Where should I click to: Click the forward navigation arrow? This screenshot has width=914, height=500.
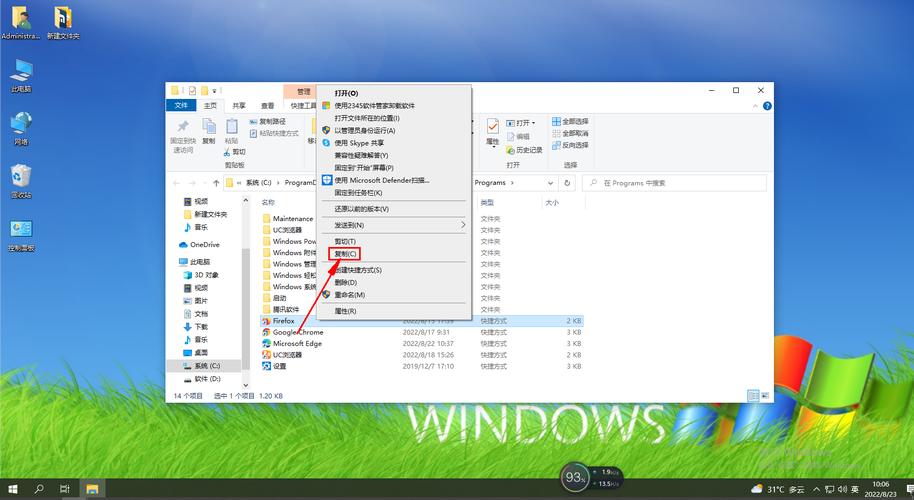192,183
